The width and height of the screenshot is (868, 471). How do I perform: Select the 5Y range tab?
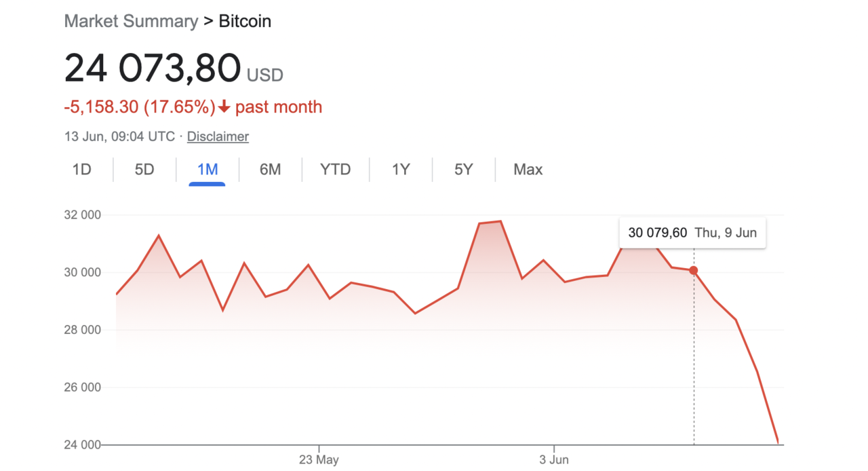[464, 170]
